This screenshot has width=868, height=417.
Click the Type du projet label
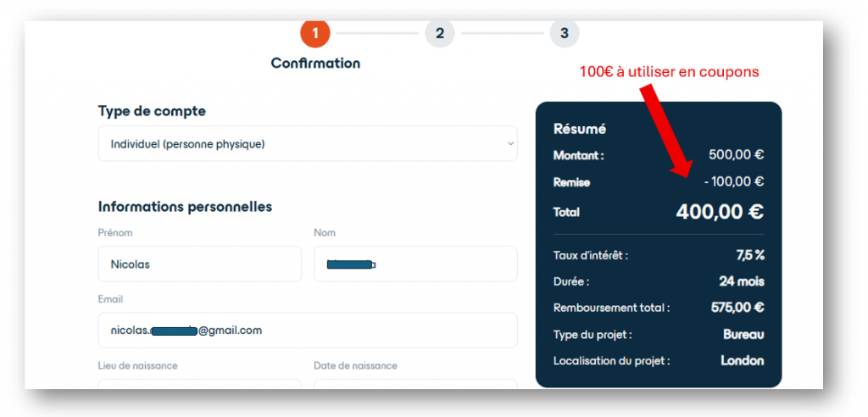(x=593, y=335)
